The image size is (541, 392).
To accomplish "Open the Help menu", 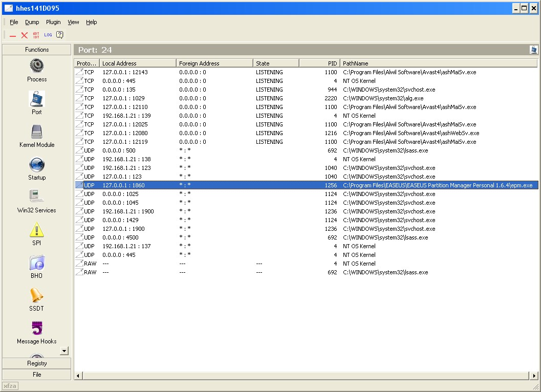I will point(92,22).
